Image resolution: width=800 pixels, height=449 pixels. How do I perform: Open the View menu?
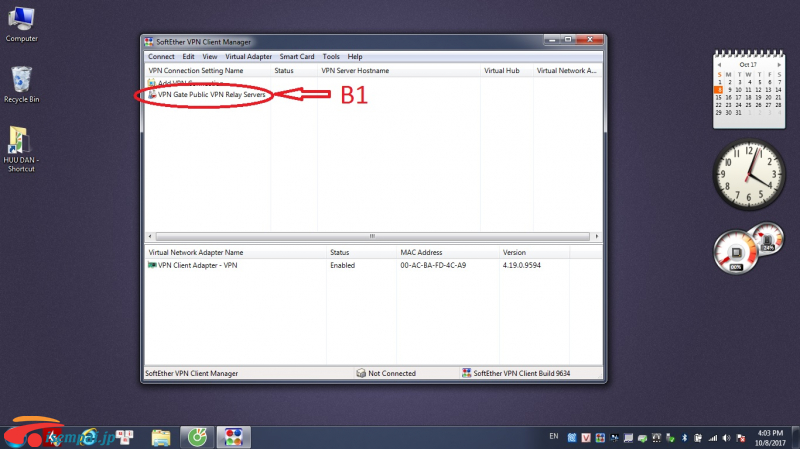[x=210, y=57]
